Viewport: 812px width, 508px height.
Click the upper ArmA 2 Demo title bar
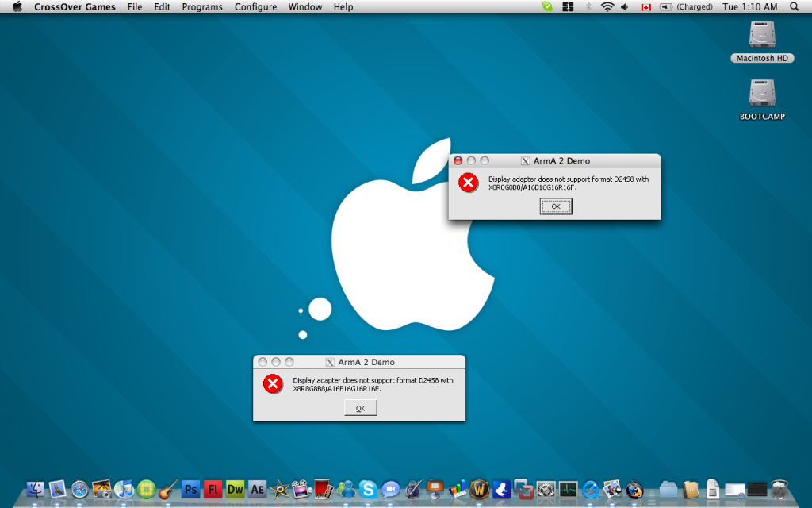[x=554, y=160]
